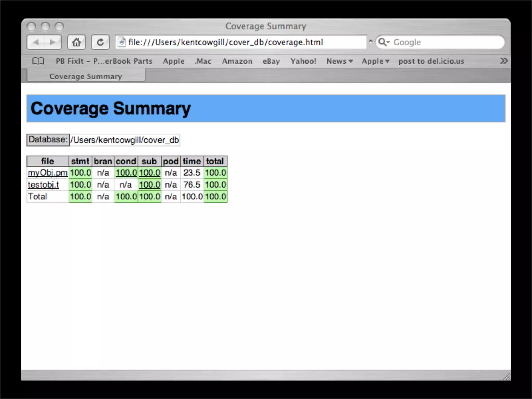The image size is (532, 399).
Task: Open the eBay bookmark
Action: [271, 61]
